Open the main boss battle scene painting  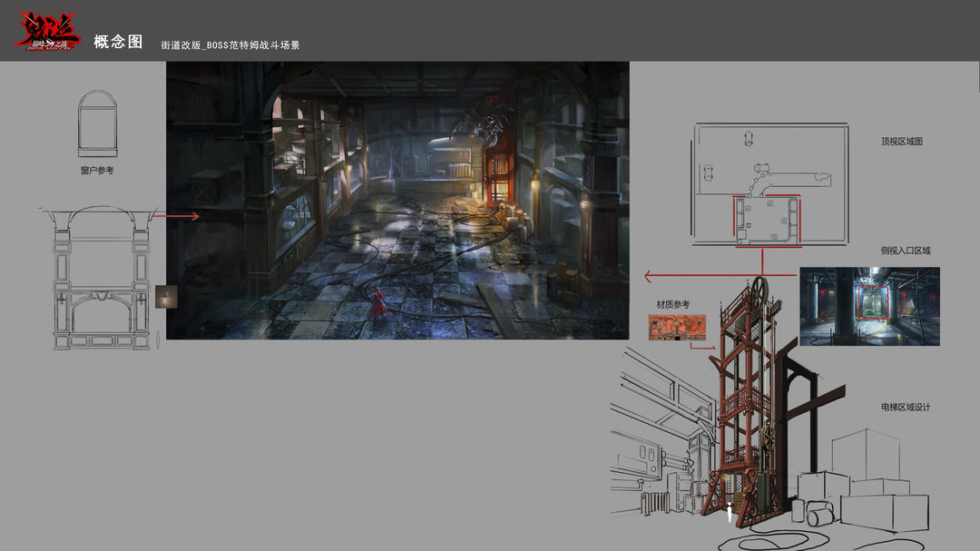coord(397,200)
